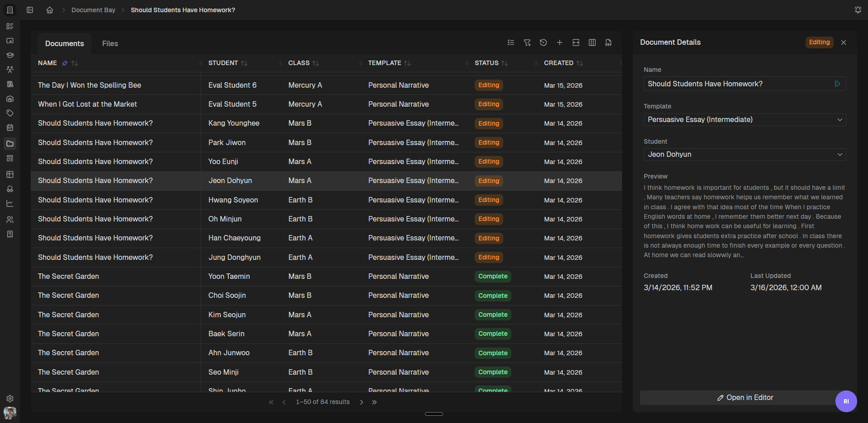Export table with the CSV icon
This screenshot has width=868, height=423.
pyautogui.click(x=609, y=42)
